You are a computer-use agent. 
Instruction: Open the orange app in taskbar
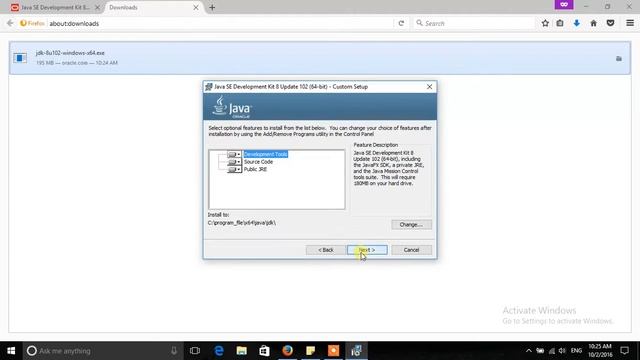point(333,351)
